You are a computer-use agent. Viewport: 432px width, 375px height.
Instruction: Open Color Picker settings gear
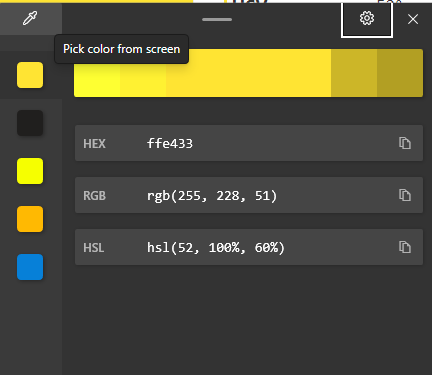point(367,18)
